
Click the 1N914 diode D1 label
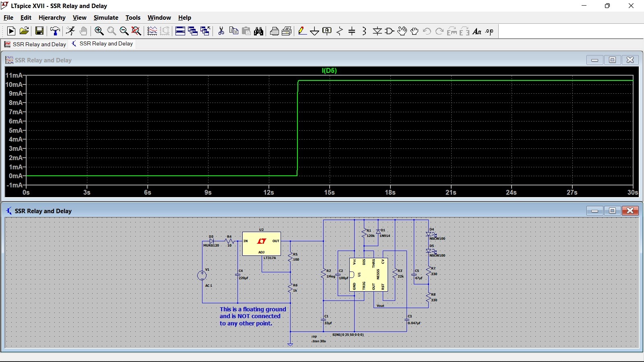385,236
